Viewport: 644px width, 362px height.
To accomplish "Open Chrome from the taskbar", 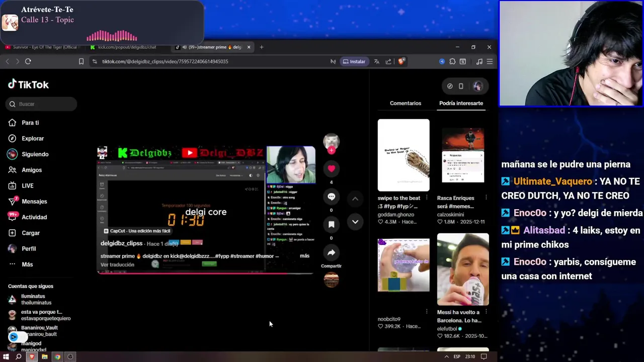I will pos(57,356).
